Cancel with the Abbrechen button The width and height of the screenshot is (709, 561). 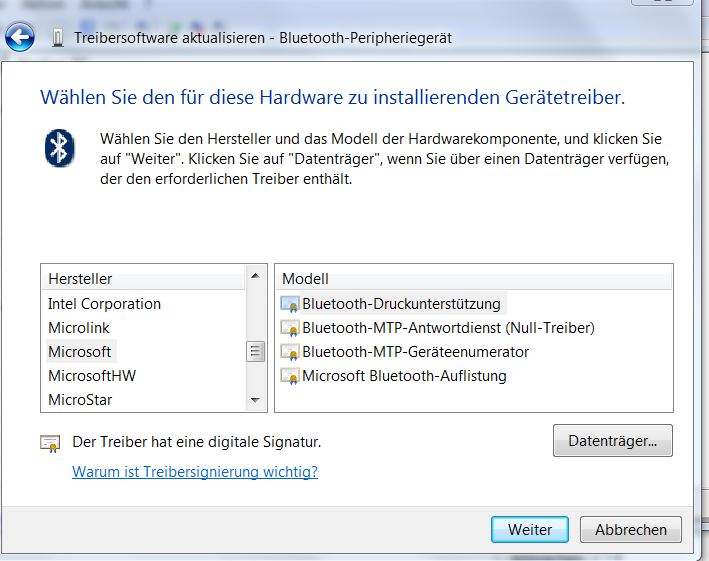coord(631,529)
